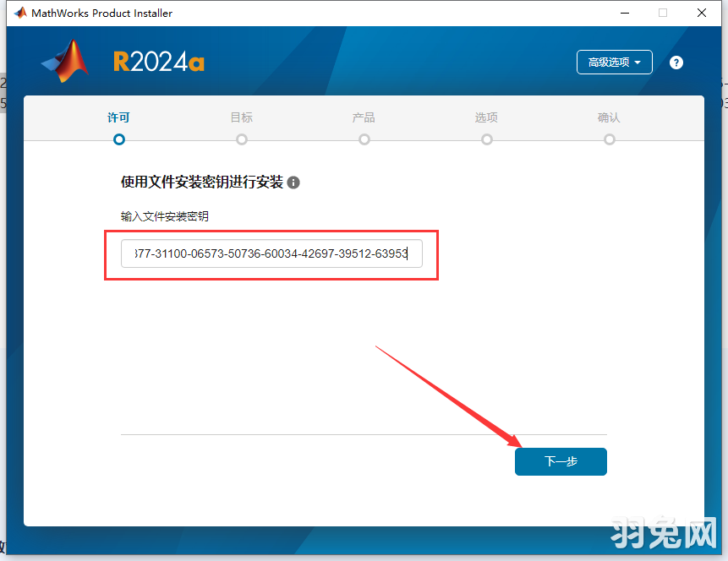Click the R2024a release logo
Screen dimensions: 728x561
[x=158, y=61]
